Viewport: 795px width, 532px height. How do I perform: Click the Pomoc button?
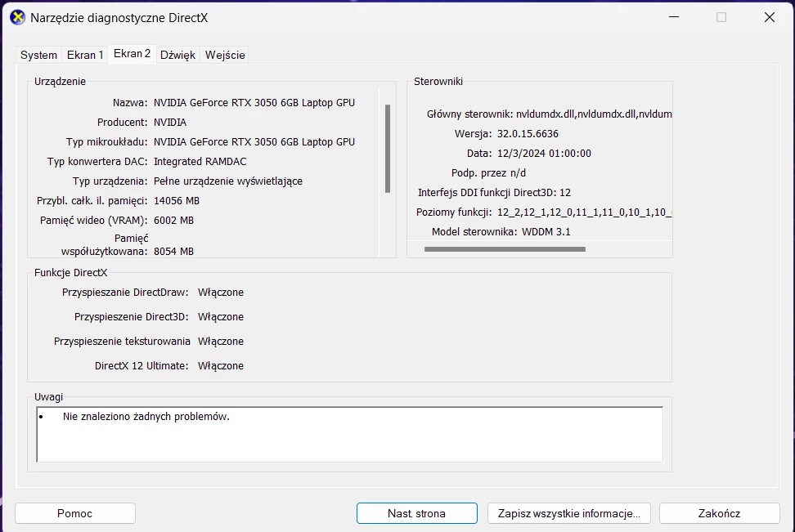[x=74, y=513]
